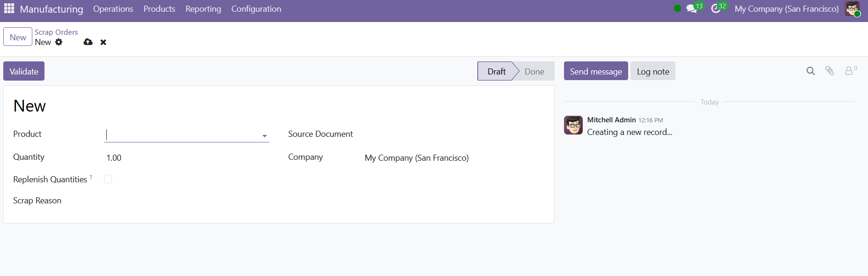Viewport: 868px width, 276px height.
Task: Click the 12:16 PM message timestamp
Action: tap(651, 120)
